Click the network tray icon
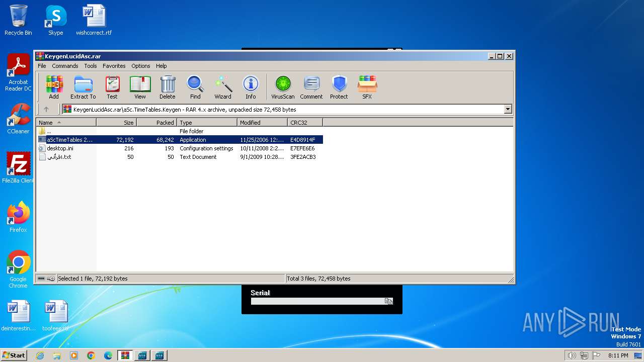 (x=583, y=355)
